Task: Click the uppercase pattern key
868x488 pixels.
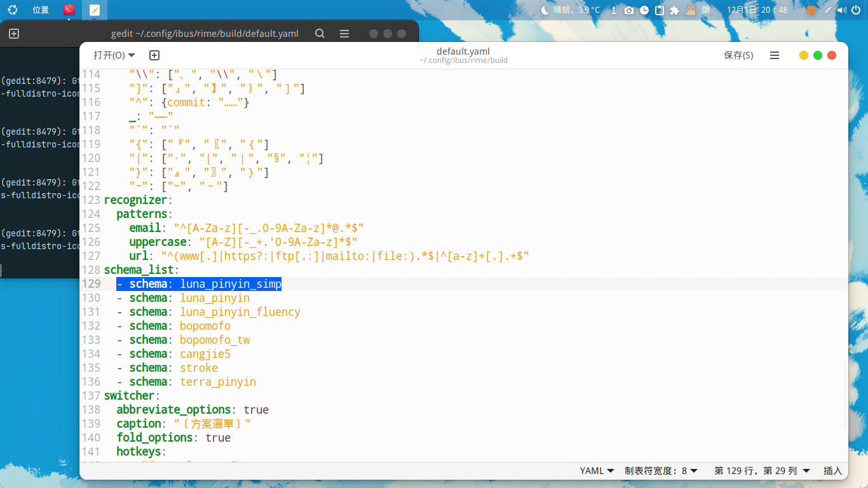Action: click(x=158, y=242)
